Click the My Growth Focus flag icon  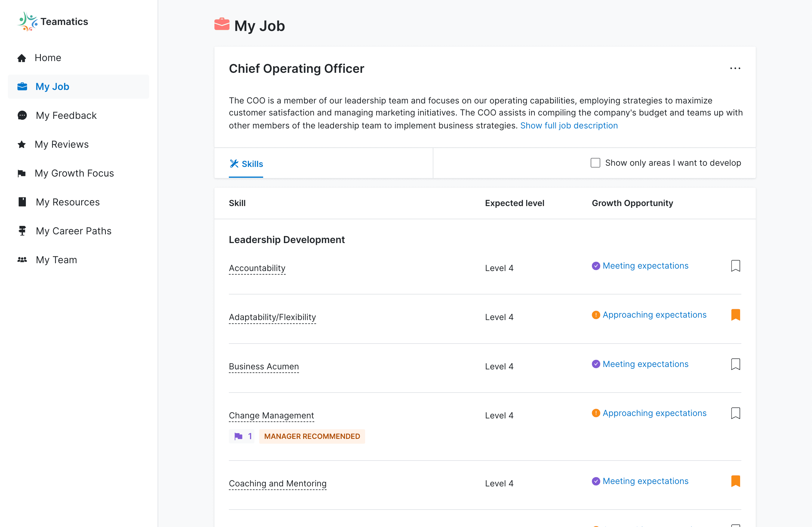tap(22, 173)
